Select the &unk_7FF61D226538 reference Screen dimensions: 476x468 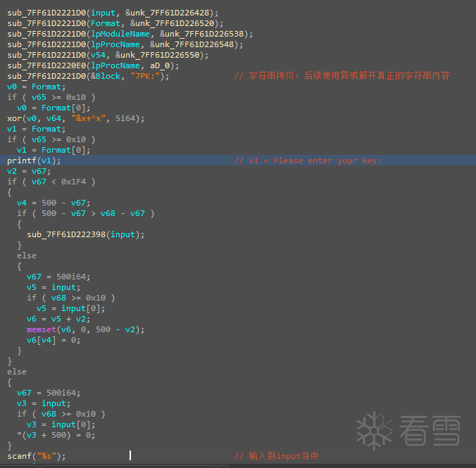202,34
